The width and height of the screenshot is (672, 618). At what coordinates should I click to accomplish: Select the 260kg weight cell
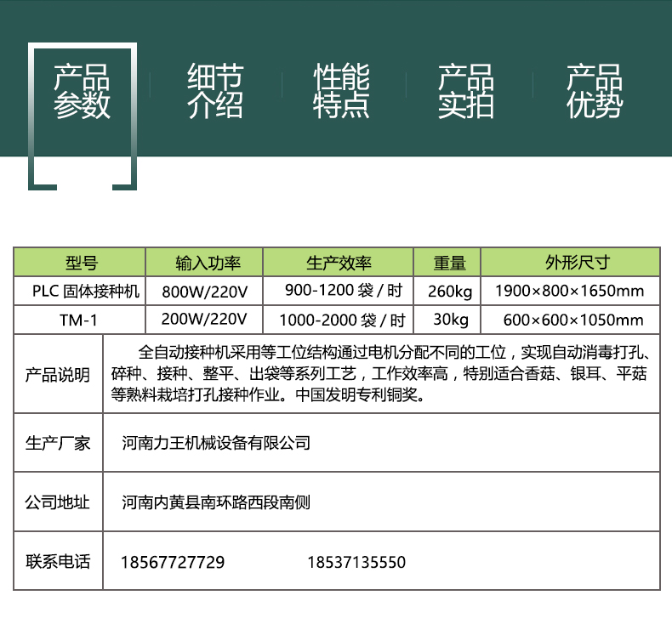point(447,292)
